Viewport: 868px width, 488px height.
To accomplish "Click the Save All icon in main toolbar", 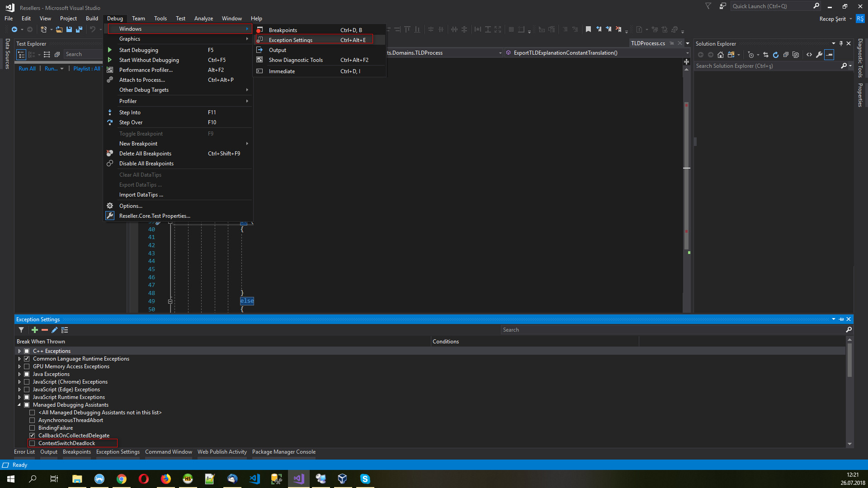I will point(79,30).
